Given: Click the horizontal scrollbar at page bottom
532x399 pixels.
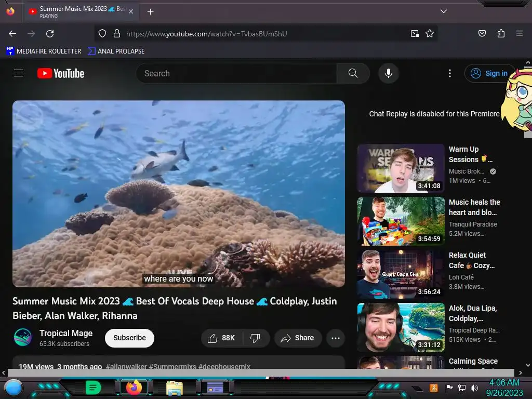Looking at the screenshot, I should pyautogui.click(x=261, y=373).
